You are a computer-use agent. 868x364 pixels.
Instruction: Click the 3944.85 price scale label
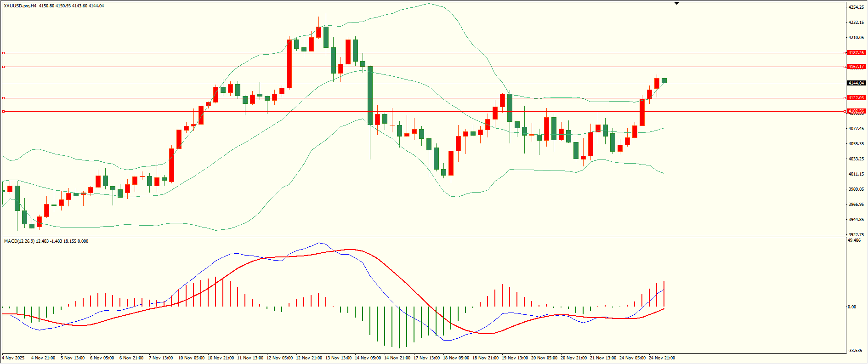[x=856, y=220]
